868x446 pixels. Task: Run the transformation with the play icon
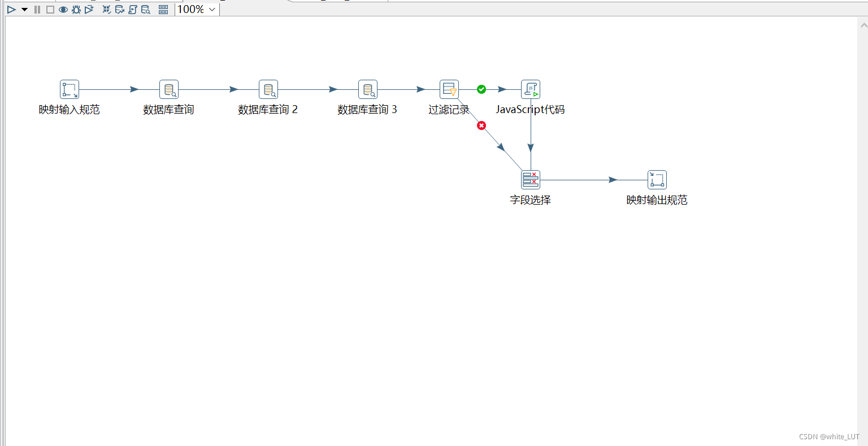coord(11,10)
